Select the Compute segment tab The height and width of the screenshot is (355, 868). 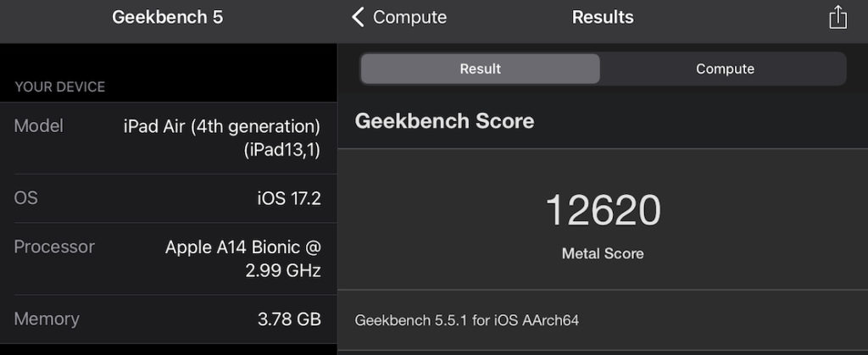[725, 69]
